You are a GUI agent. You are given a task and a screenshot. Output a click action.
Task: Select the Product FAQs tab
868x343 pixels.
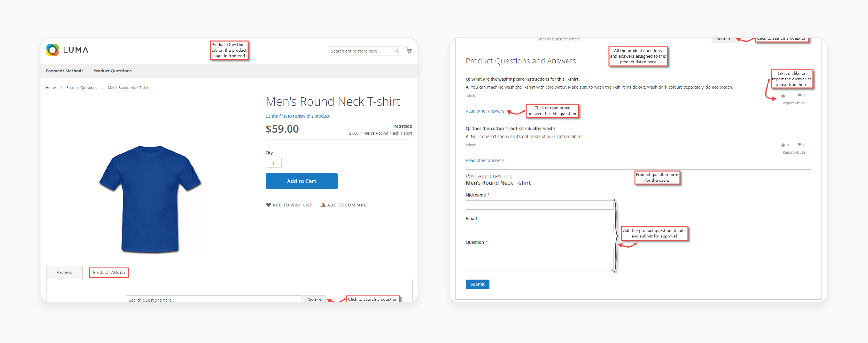click(108, 272)
